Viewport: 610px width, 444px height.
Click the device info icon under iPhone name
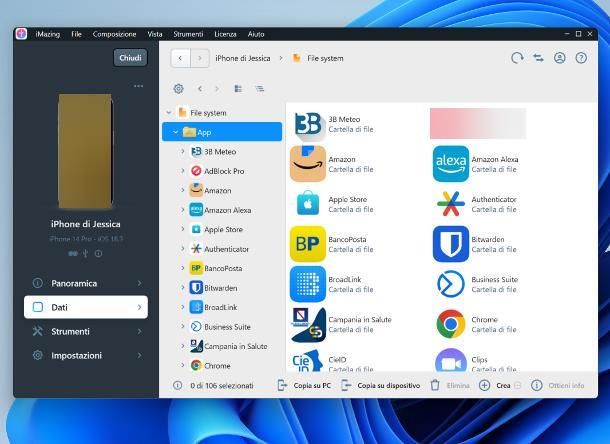[x=98, y=254]
